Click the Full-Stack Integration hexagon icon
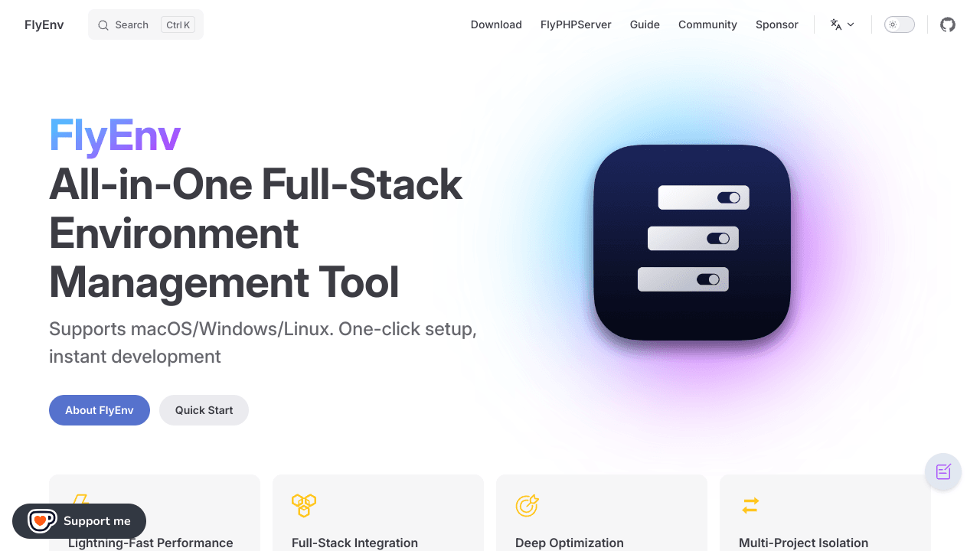The height and width of the screenshot is (551, 980). click(304, 505)
